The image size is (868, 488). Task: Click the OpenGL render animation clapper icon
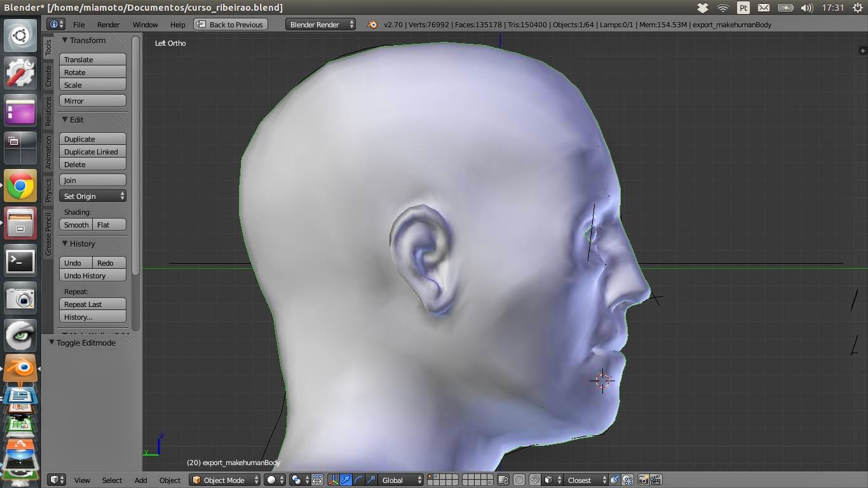click(656, 480)
